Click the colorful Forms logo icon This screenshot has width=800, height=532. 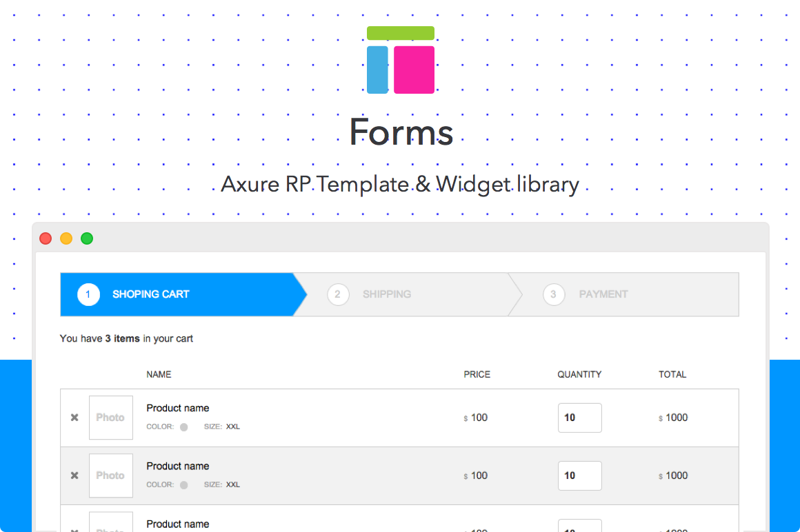(x=401, y=60)
